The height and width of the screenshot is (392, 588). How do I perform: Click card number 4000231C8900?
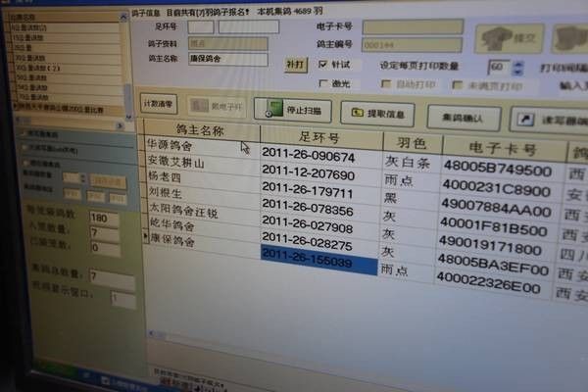497,187
